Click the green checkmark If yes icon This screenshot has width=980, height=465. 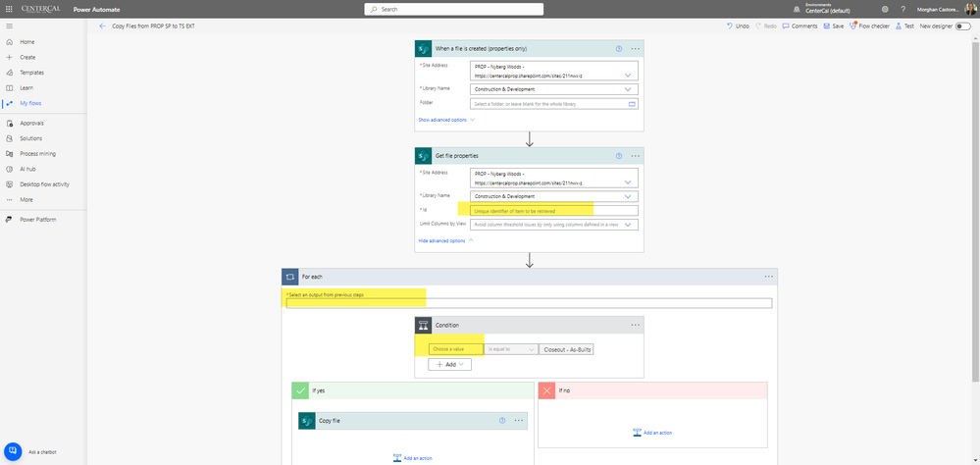tap(300, 390)
